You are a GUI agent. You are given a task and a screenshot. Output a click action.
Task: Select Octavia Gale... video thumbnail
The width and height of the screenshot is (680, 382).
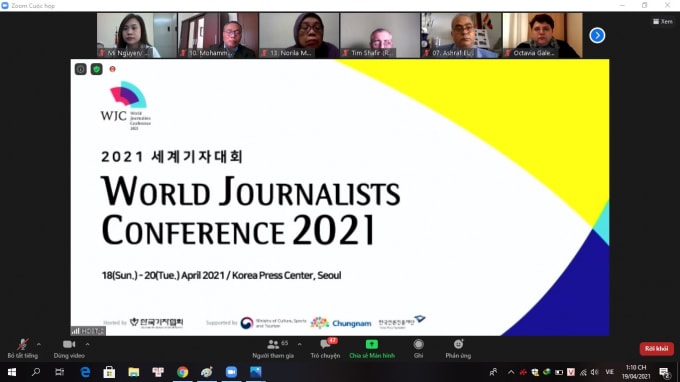pos(543,35)
